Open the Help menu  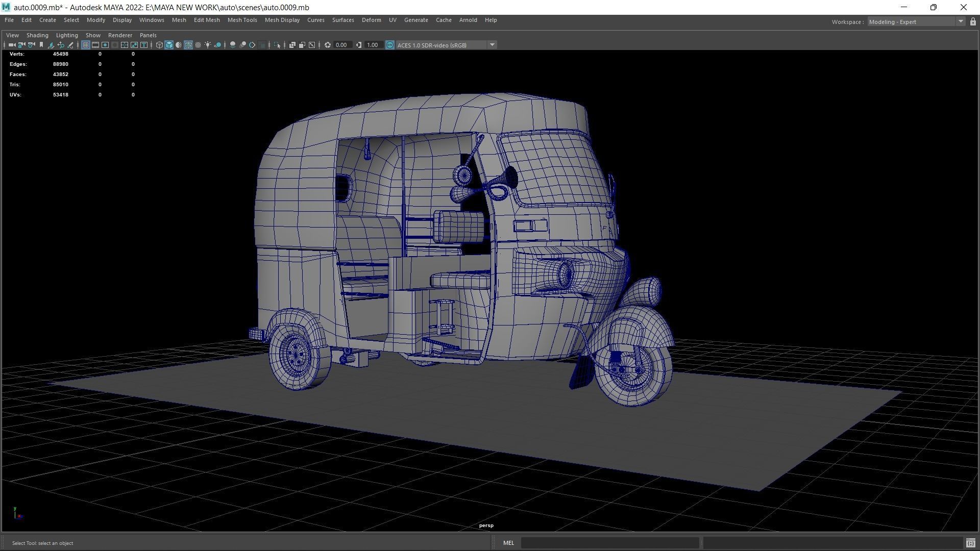[x=491, y=20]
